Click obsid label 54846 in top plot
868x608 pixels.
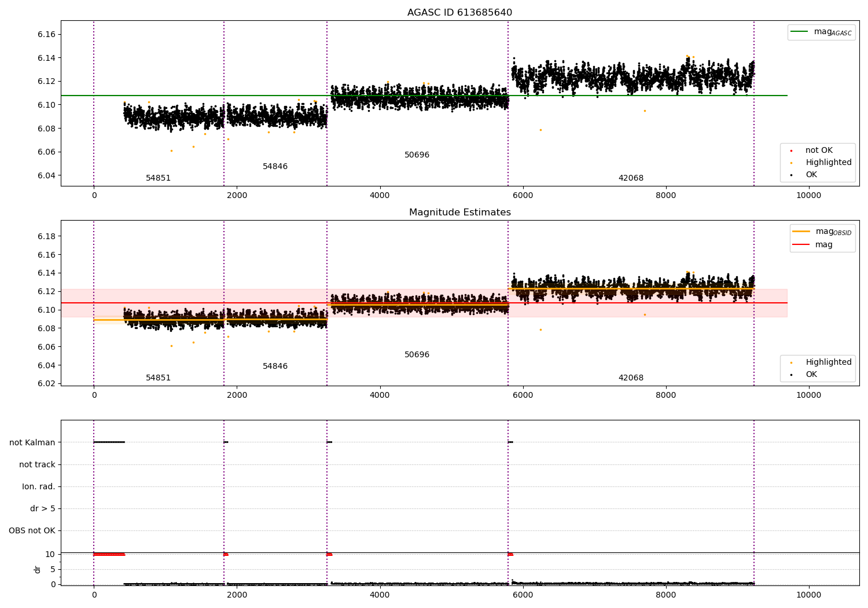click(275, 167)
